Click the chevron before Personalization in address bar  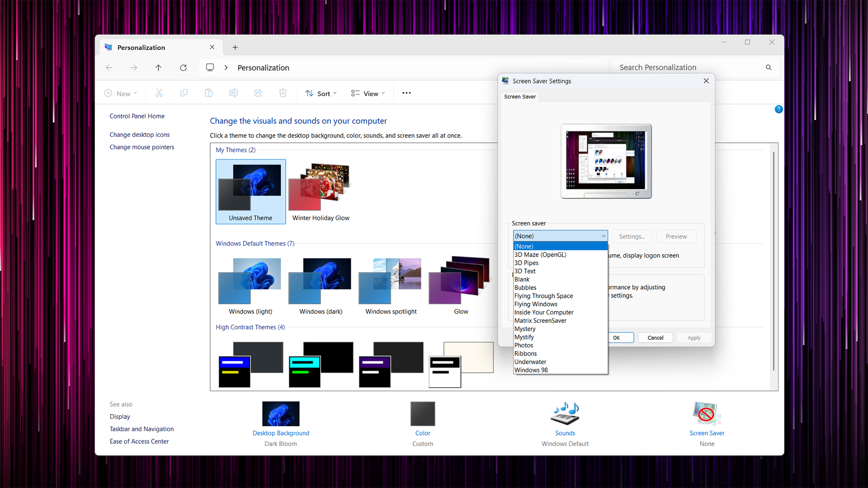(x=226, y=68)
